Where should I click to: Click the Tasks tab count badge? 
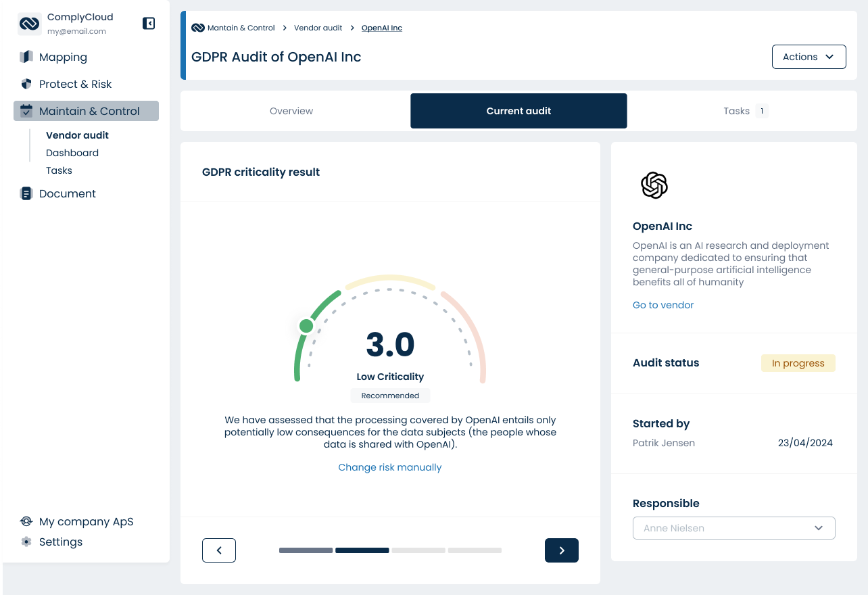point(762,111)
